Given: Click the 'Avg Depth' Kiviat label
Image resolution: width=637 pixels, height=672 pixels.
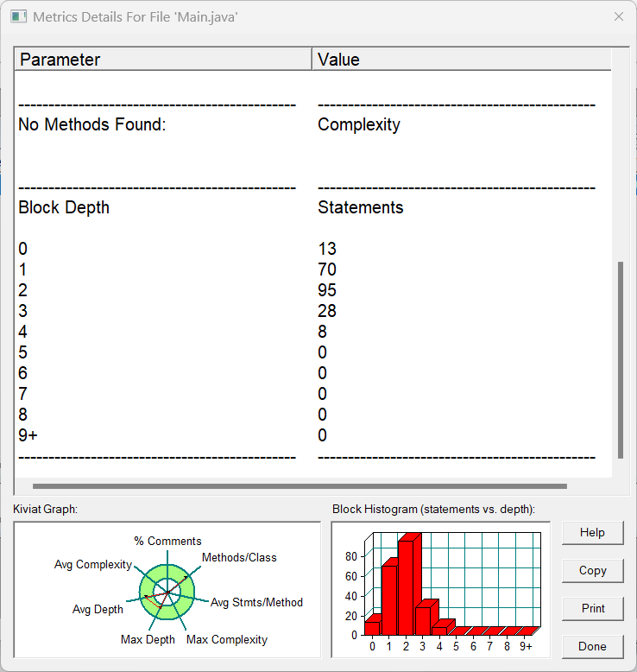Looking at the screenshot, I should 98,610.
